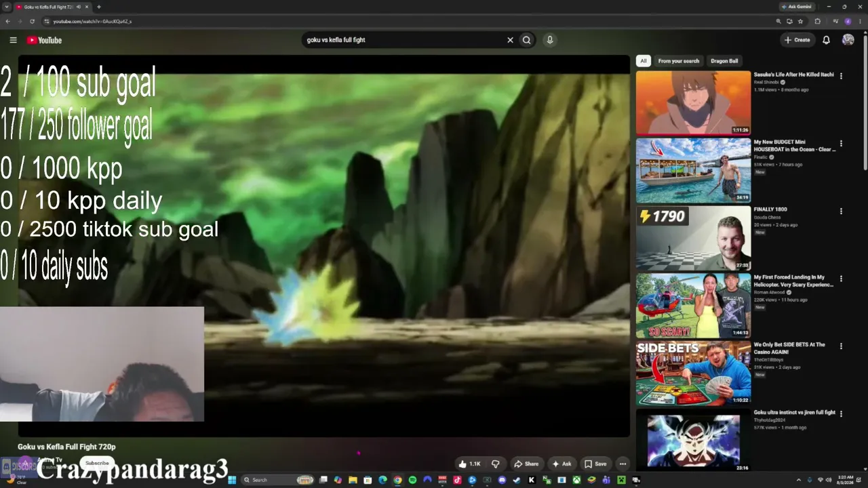868x488 pixels.
Task: Open File Explorer from the taskbar
Action: coord(353,480)
